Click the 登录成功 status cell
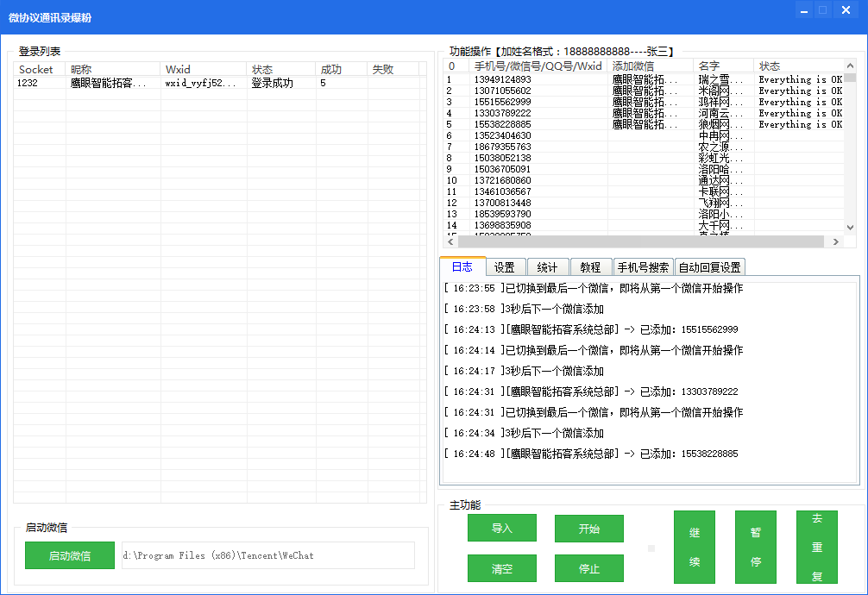 click(273, 83)
